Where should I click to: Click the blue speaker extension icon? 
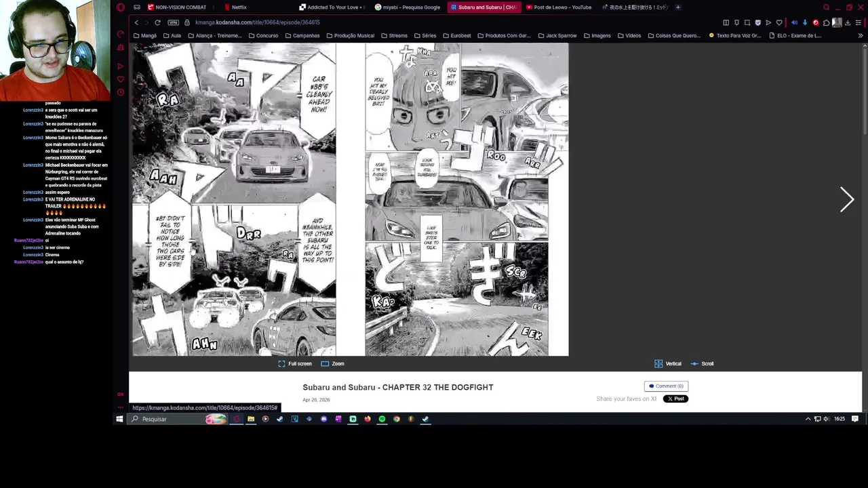794,22
